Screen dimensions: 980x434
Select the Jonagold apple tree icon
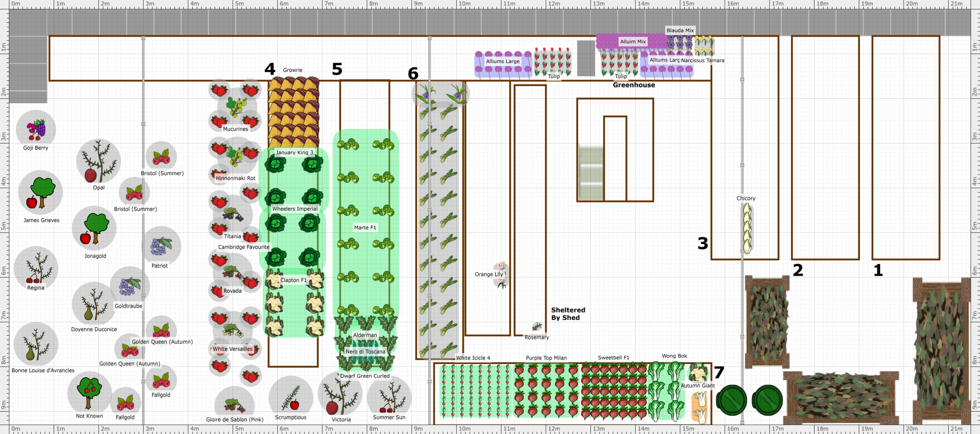click(x=94, y=228)
